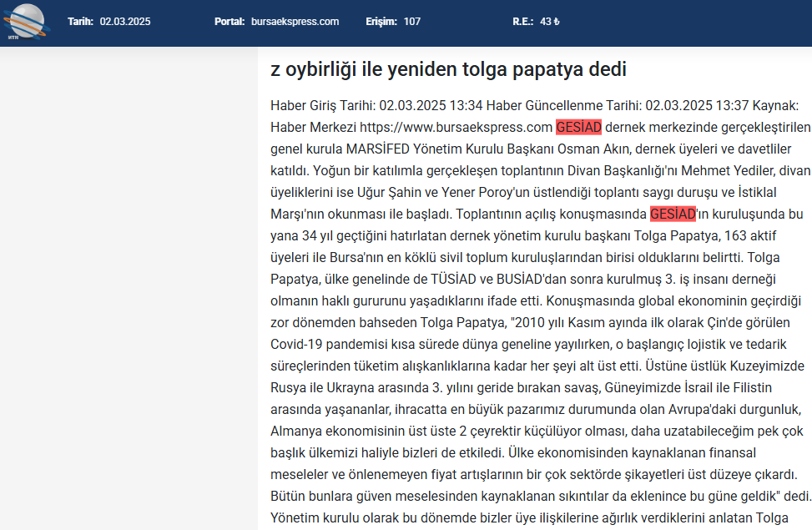Click the Erişim value 107
This screenshot has width=812, height=530.
[412, 22]
